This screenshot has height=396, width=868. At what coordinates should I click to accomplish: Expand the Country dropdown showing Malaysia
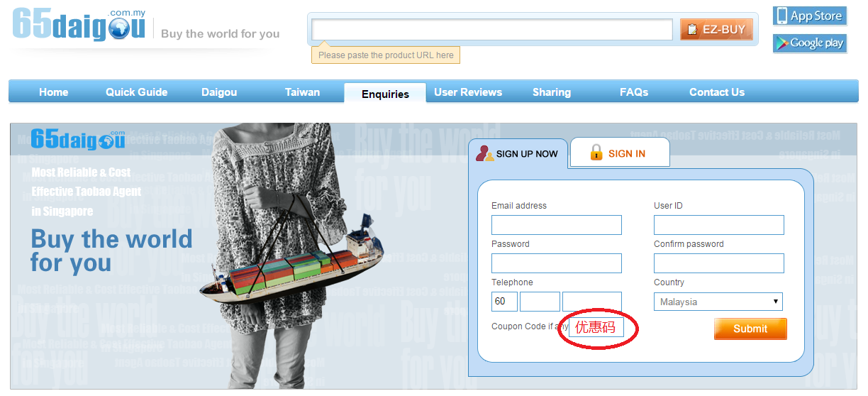[718, 302]
